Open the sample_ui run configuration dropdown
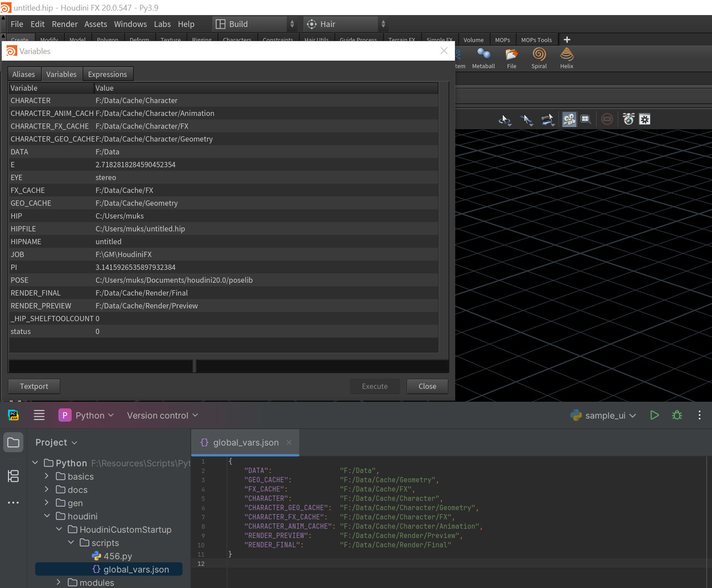 603,415
